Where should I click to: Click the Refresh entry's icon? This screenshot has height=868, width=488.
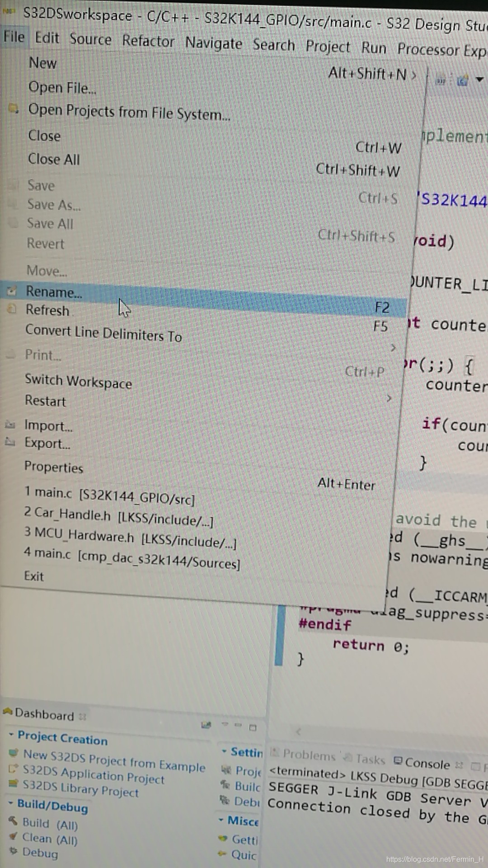coord(12,309)
